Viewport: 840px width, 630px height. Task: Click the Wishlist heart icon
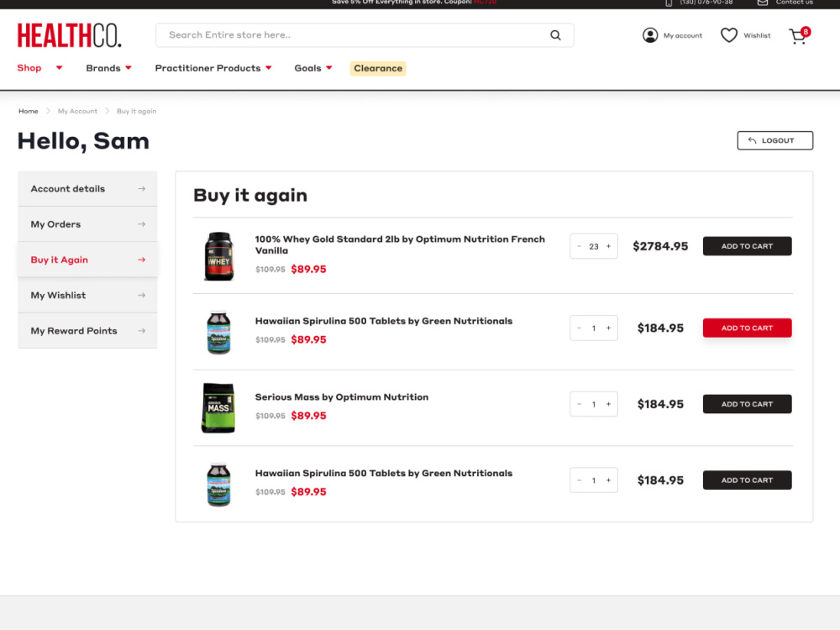(728, 35)
